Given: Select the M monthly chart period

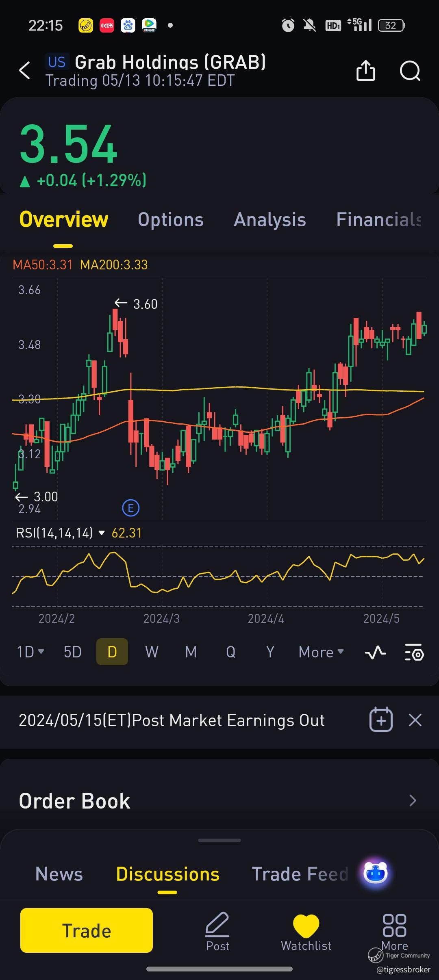Looking at the screenshot, I should [x=191, y=652].
